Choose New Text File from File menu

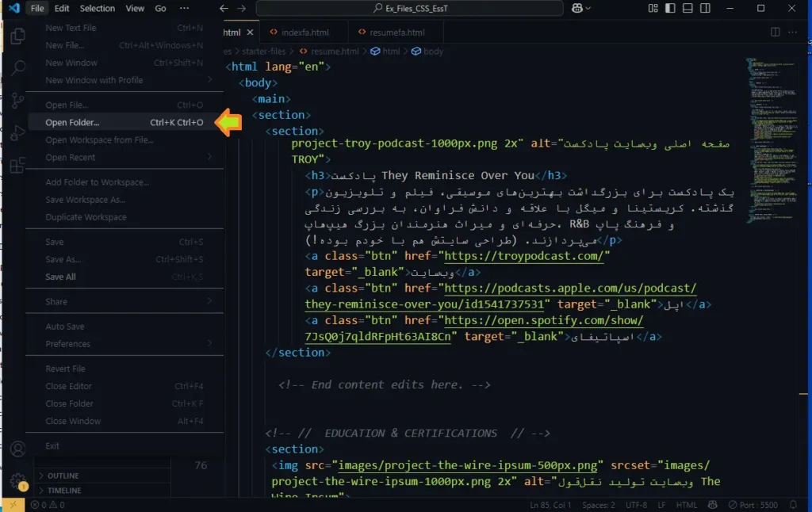pos(124,28)
